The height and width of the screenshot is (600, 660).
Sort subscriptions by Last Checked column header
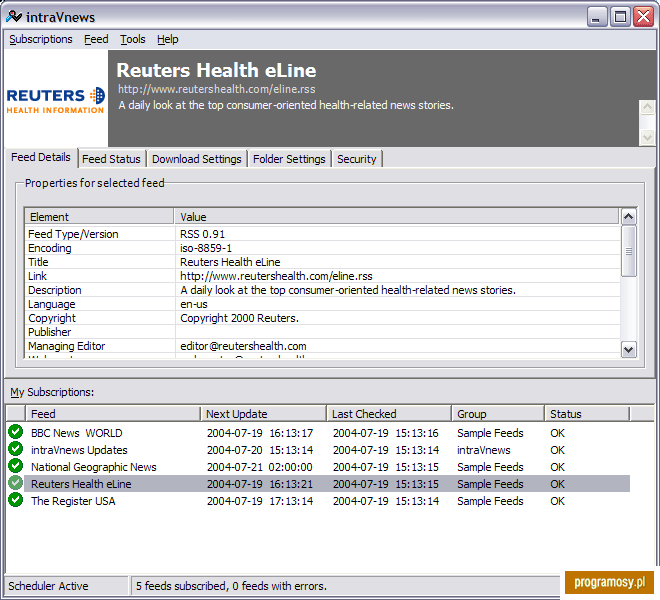[389, 414]
